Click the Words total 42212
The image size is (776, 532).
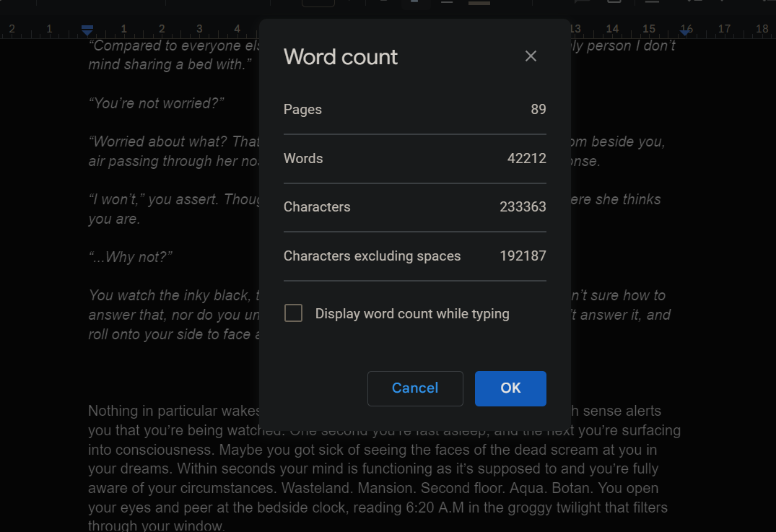(526, 159)
